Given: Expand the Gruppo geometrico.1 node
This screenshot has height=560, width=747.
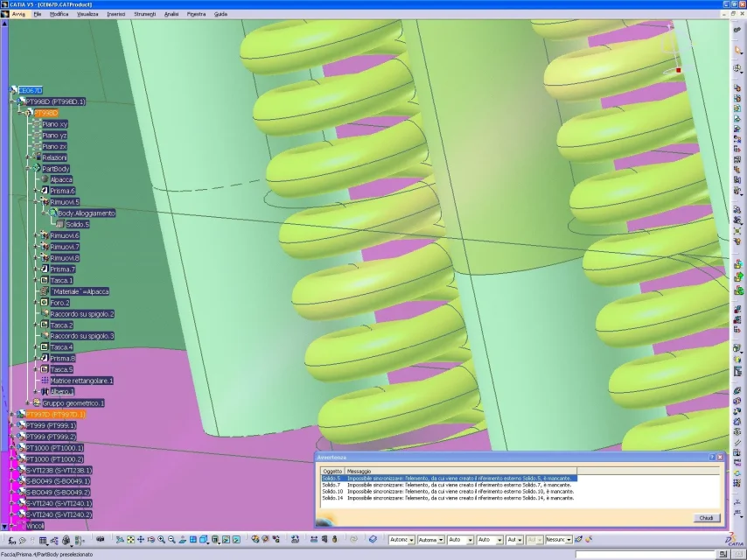Looking at the screenshot, I should [28, 403].
